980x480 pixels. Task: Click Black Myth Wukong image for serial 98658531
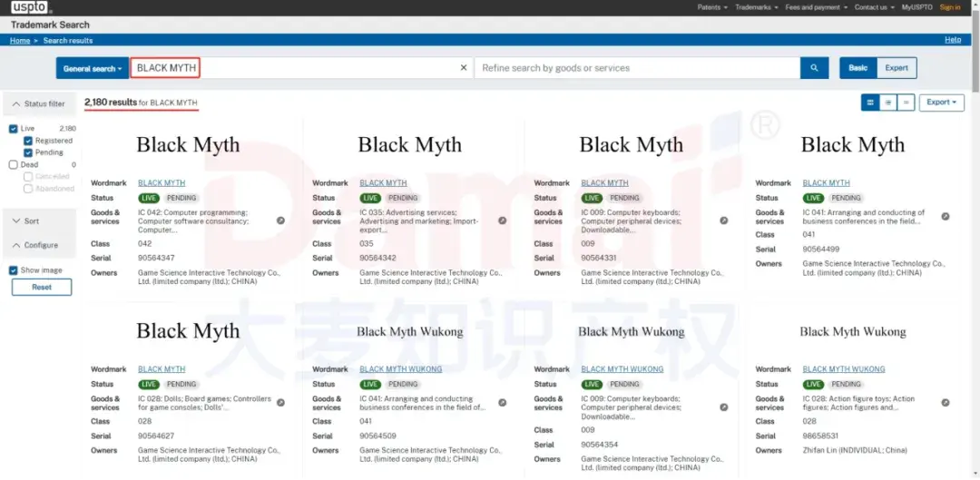click(852, 332)
